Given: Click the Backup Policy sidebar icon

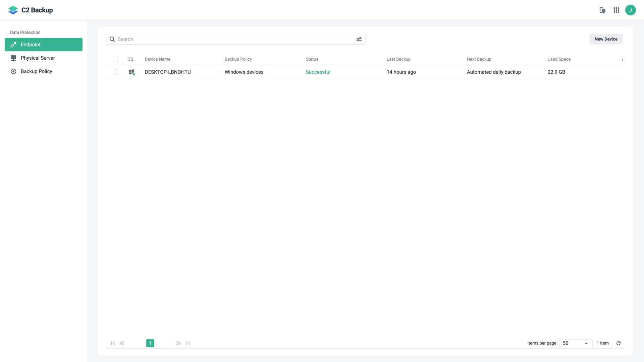Looking at the screenshot, I should tap(13, 71).
